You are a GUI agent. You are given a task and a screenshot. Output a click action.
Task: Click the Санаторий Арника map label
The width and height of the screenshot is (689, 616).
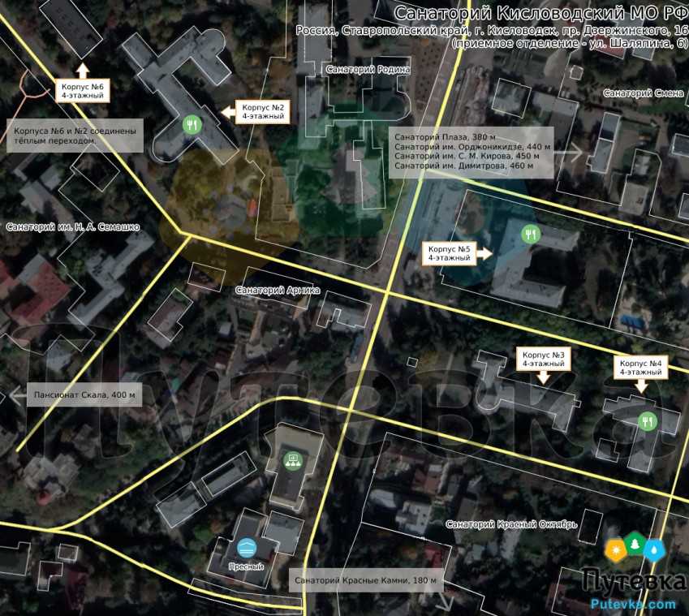click(278, 290)
